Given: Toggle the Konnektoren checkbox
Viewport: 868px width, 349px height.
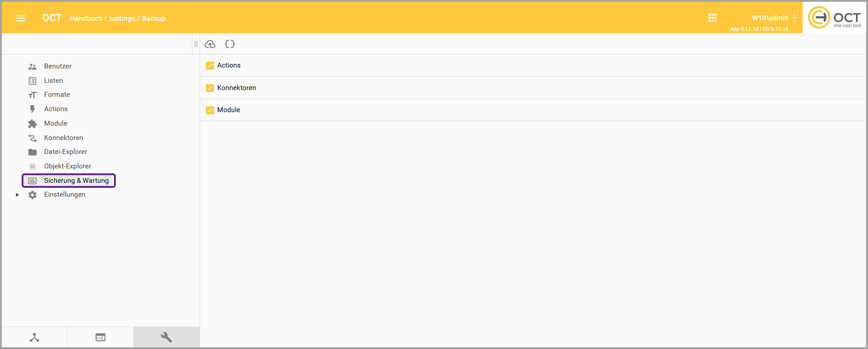Looking at the screenshot, I should click(210, 88).
